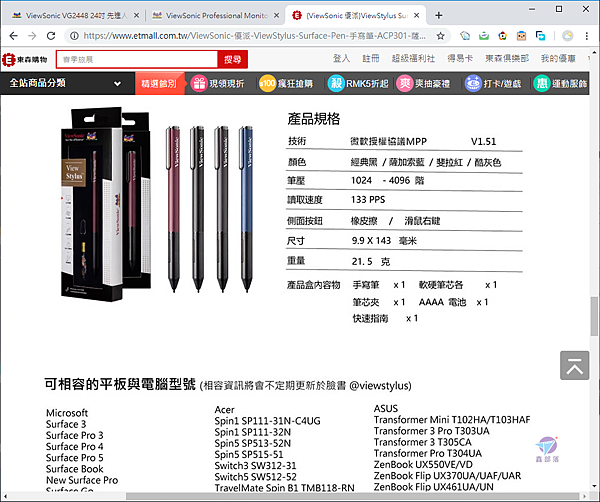Click the green 惠 運動服飾 icon

(x=542, y=83)
